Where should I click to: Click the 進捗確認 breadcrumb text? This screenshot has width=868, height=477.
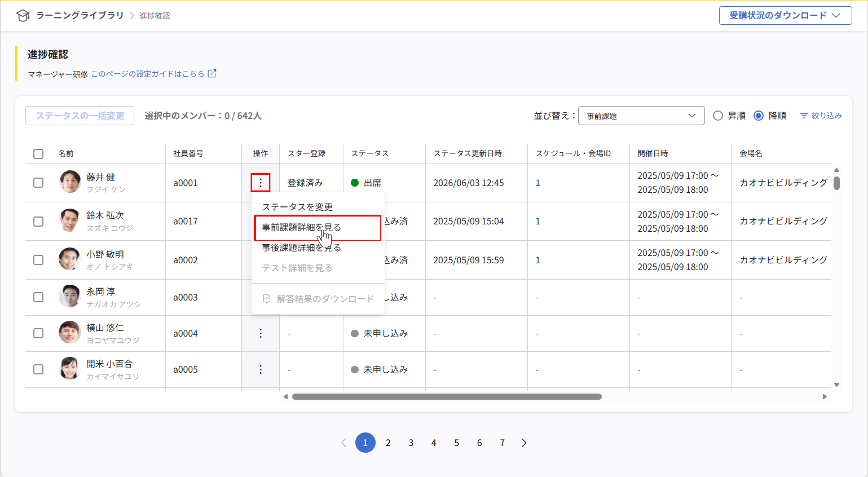tap(155, 16)
